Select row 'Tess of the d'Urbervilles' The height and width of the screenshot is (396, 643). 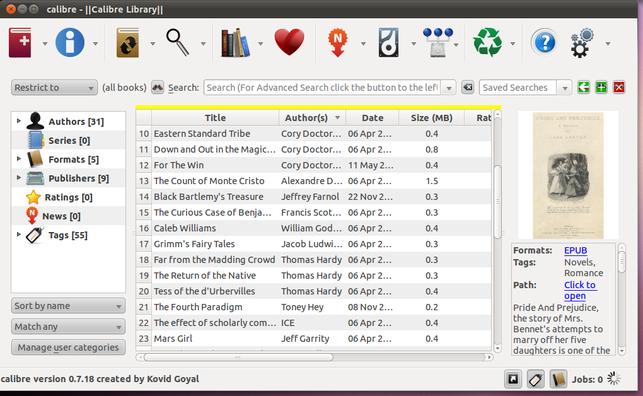click(x=314, y=291)
